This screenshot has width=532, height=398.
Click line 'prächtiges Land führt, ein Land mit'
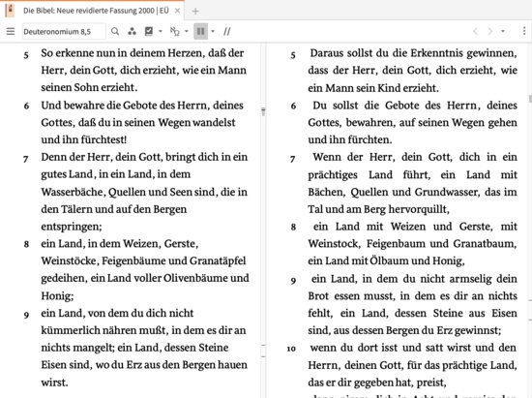coord(413,175)
